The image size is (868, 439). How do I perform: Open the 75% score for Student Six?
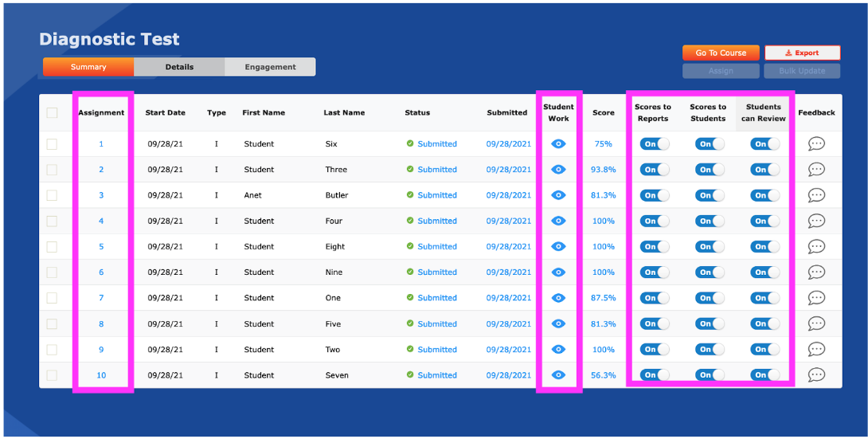604,144
